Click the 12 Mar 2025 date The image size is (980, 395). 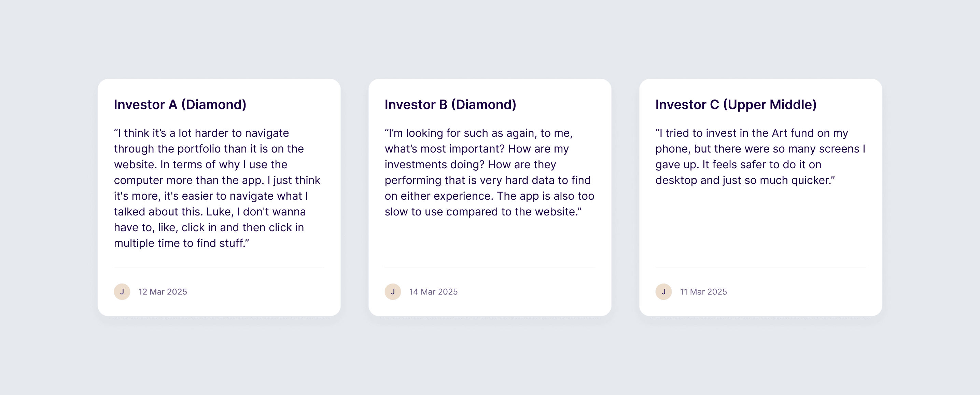[163, 292]
